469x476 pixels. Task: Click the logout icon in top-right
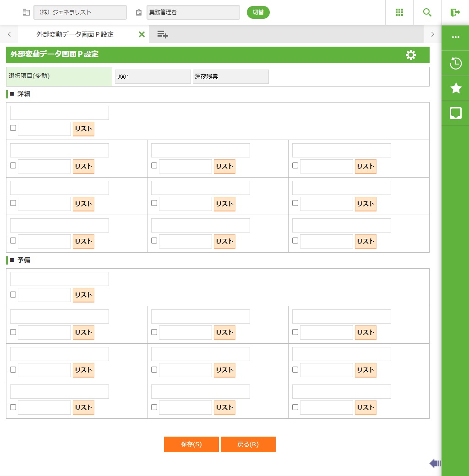(x=455, y=12)
